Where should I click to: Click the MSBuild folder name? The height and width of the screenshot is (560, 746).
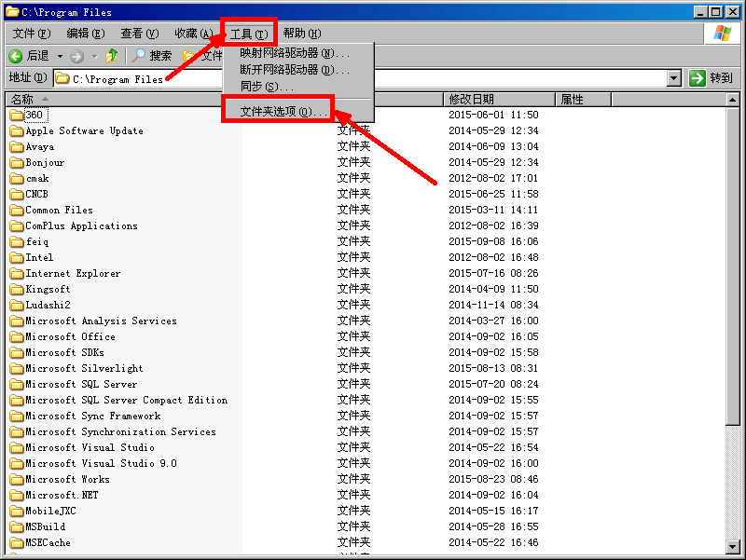pos(46,526)
